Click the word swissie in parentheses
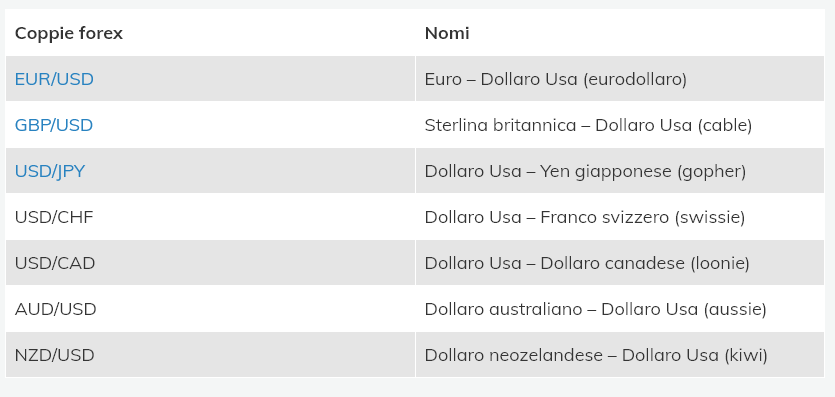835x397 pixels. point(710,217)
